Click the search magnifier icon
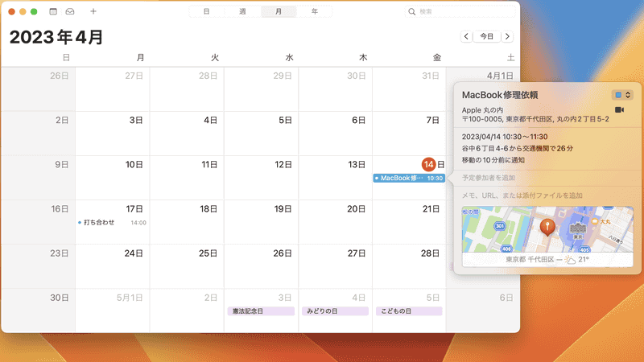The image size is (644, 362). [411, 11]
